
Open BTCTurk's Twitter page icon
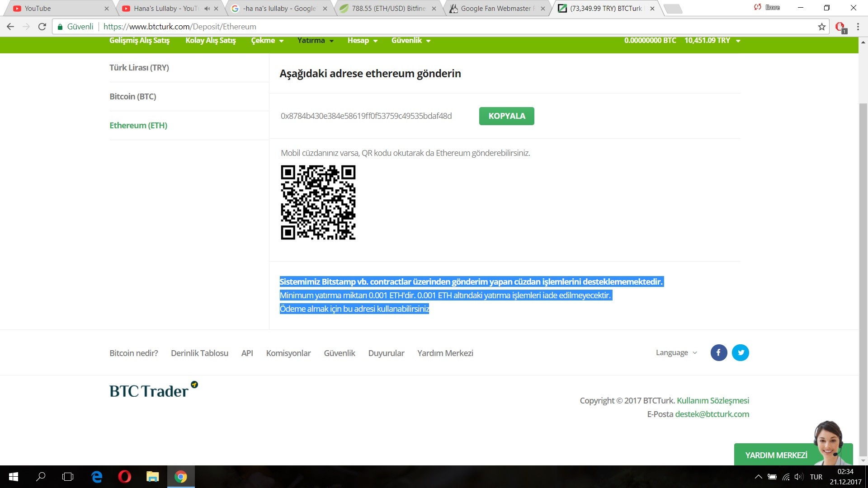tap(741, 352)
